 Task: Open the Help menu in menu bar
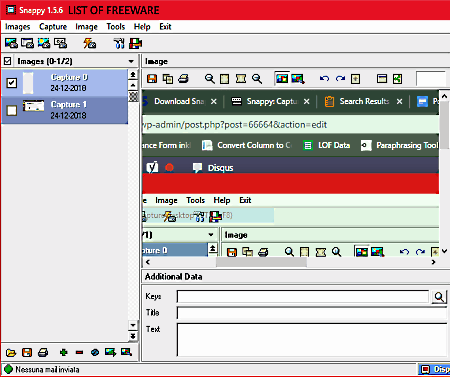(x=142, y=27)
